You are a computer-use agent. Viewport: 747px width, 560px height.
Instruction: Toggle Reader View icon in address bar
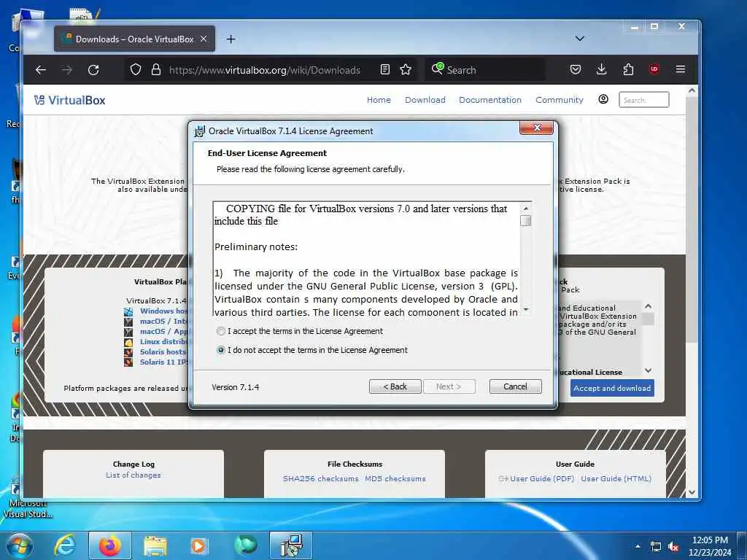[385, 69]
